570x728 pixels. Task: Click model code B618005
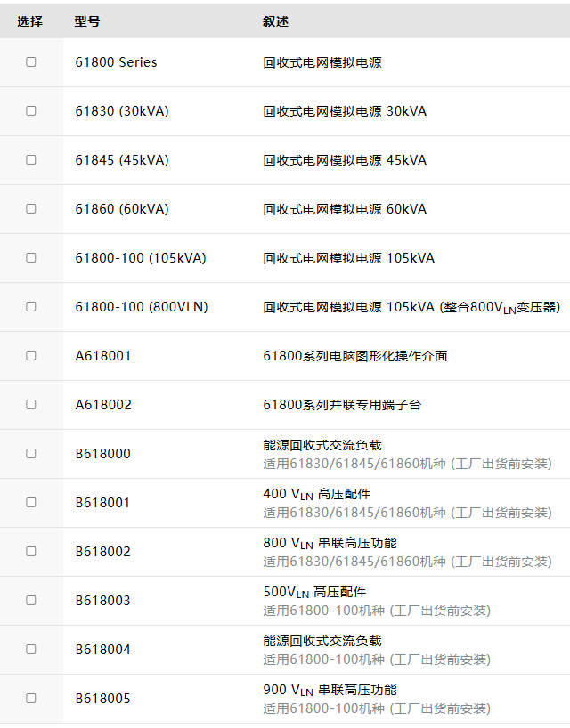103,699
